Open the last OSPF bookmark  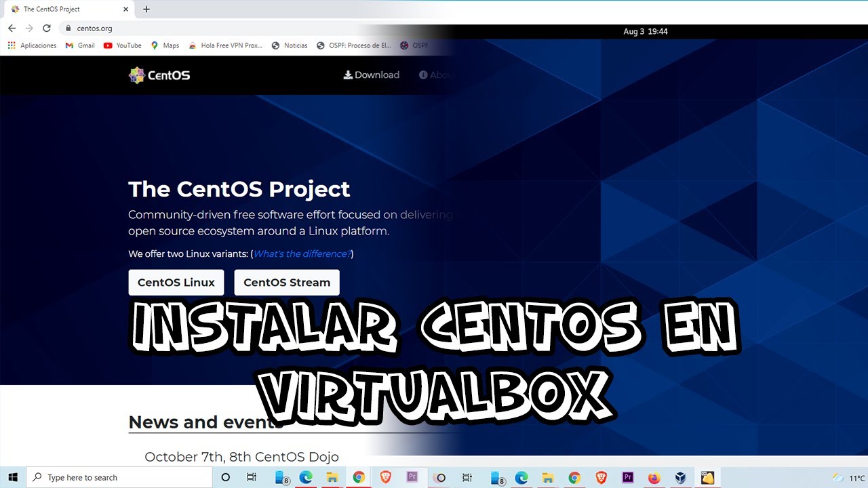pos(414,45)
